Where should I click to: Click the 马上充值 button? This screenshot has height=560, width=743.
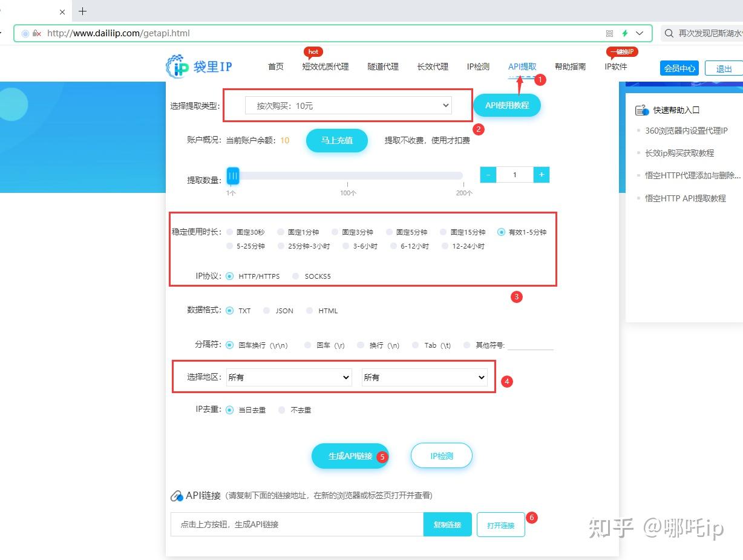[x=337, y=140]
